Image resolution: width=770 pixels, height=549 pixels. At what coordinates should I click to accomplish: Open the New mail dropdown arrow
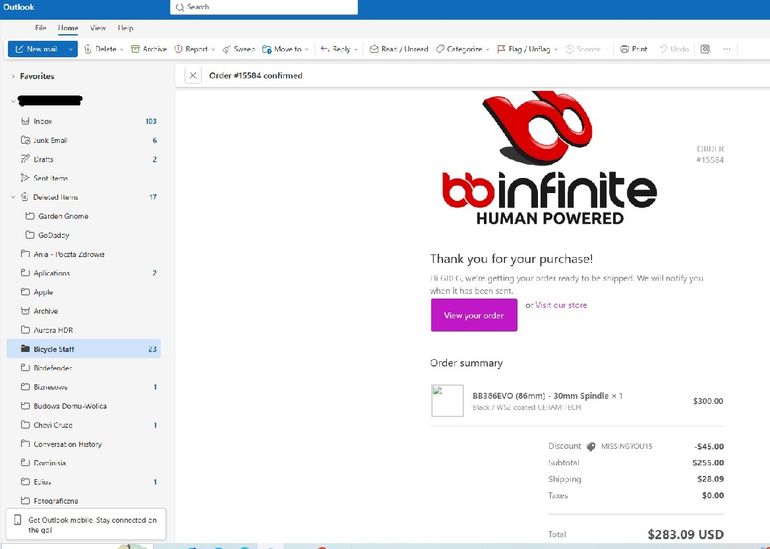tap(71, 49)
